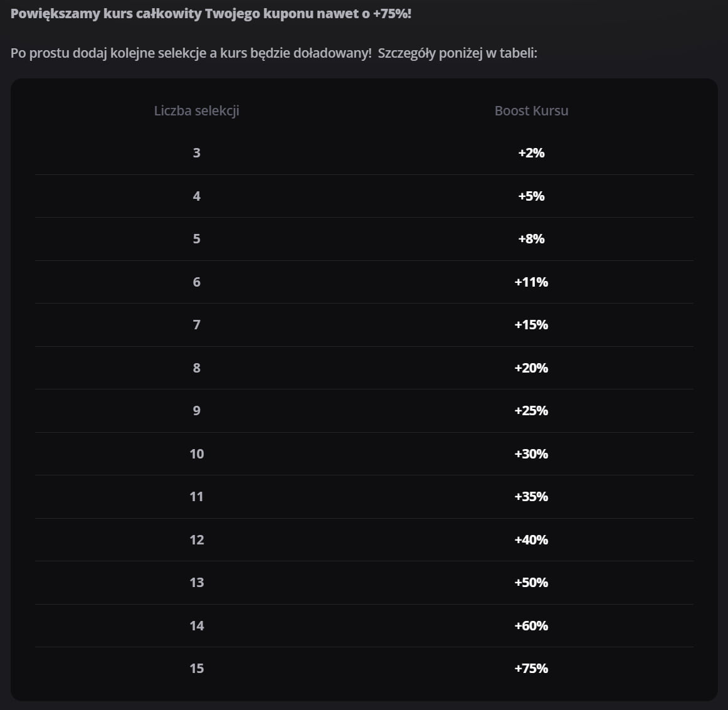Screen dimensions: 728x710
Task: Click the +50% boost value
Action: click(x=531, y=583)
